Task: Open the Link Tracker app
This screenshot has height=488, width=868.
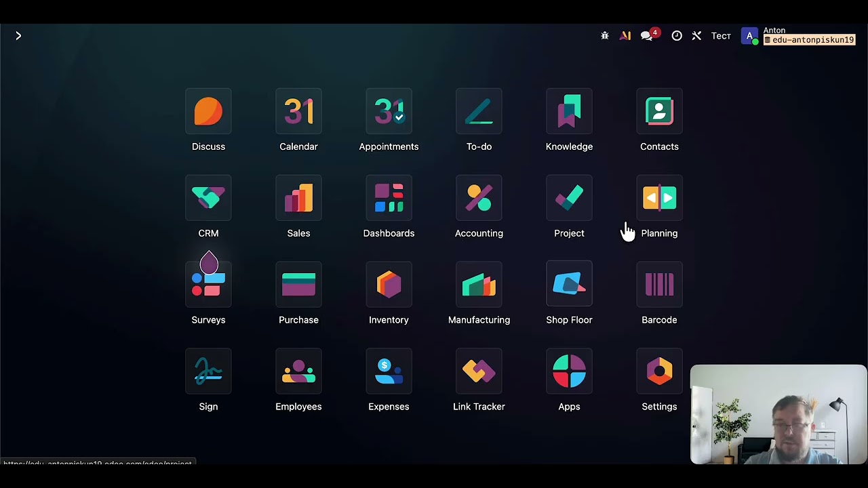Action: click(479, 371)
